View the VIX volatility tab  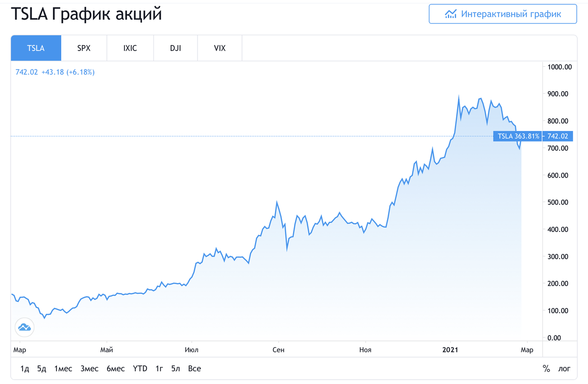point(220,48)
